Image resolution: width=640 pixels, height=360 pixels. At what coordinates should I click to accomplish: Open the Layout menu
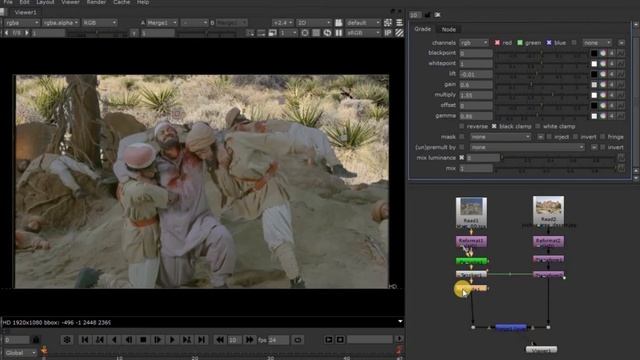pyautogui.click(x=45, y=2)
